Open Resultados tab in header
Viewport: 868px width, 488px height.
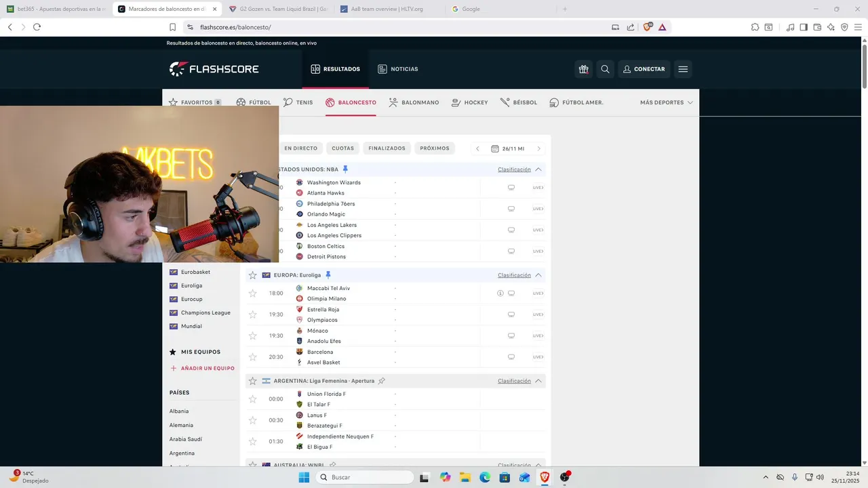coord(336,69)
